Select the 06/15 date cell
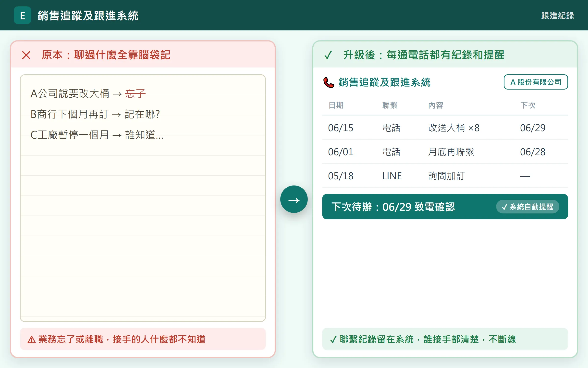The image size is (588, 368). coord(341,128)
